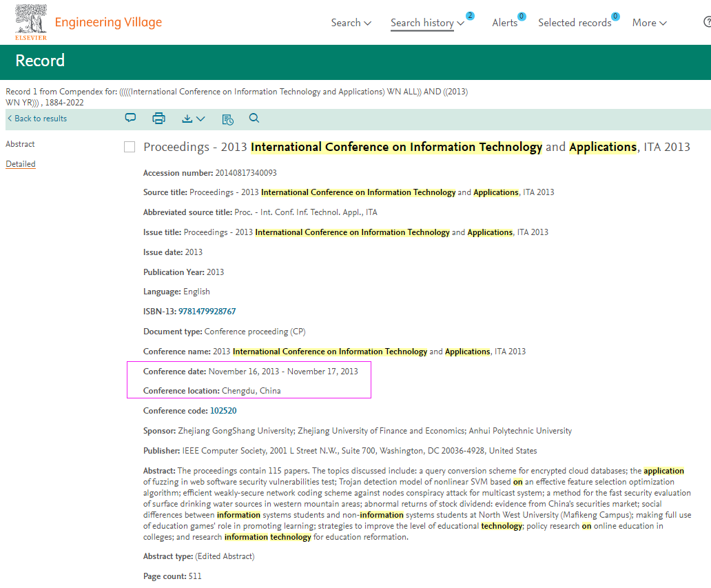
Task: Click the Search history badge showing 2
Action: (471, 16)
